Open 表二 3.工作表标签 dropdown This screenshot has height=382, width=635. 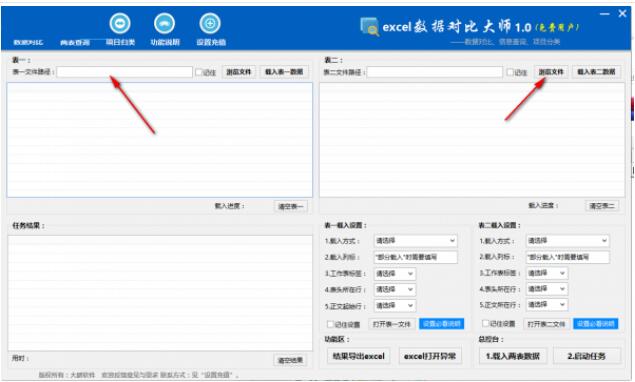(x=547, y=273)
